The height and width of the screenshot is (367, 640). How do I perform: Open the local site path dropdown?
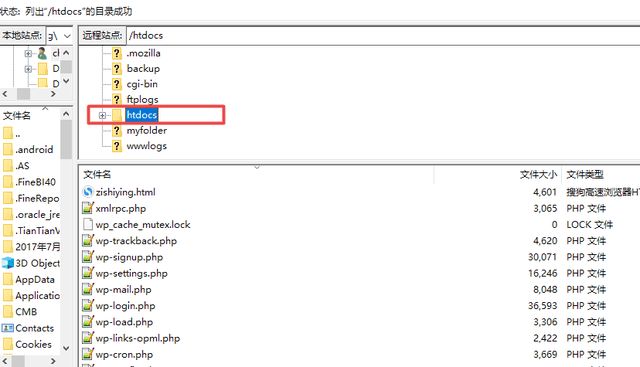67,36
